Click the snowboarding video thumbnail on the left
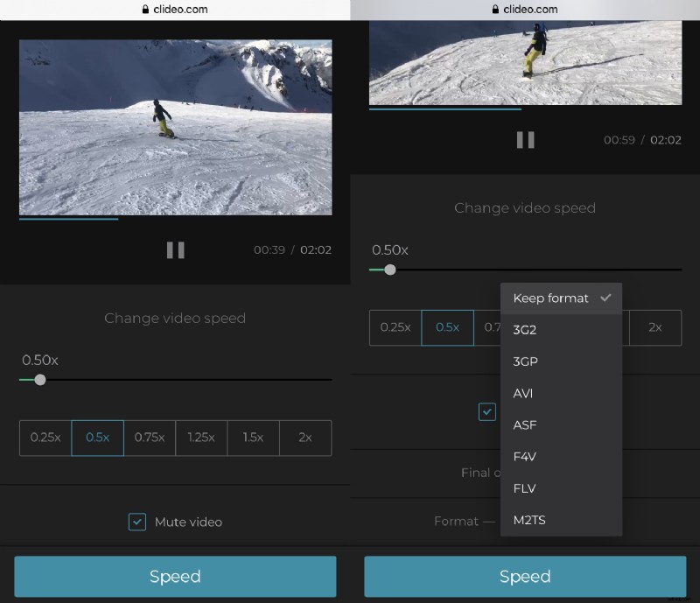Viewport: 700px width, 603px height. [175, 127]
